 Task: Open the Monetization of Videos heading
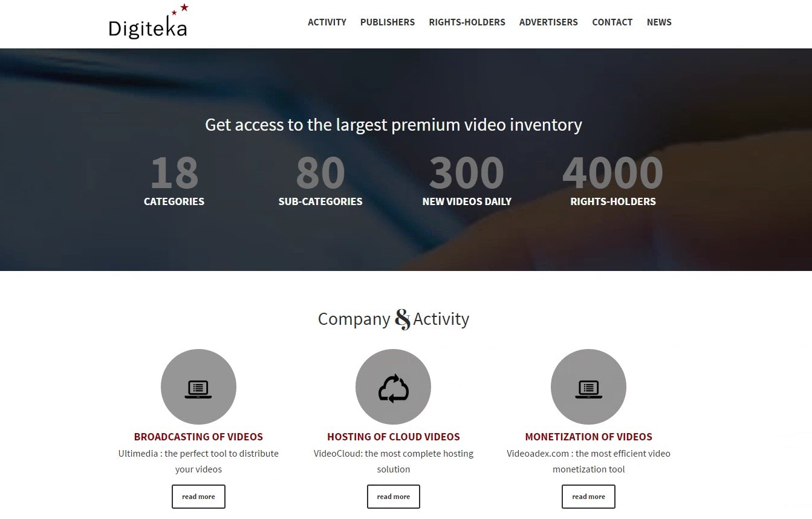588,437
